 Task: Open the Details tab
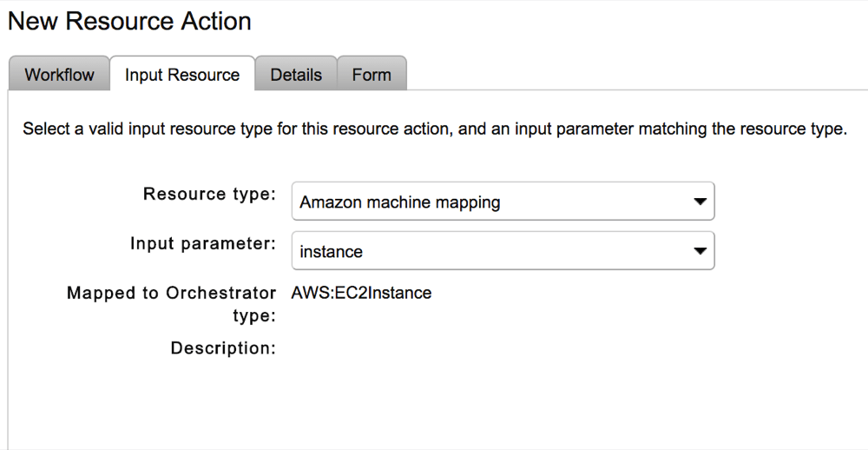pyautogui.click(x=296, y=75)
